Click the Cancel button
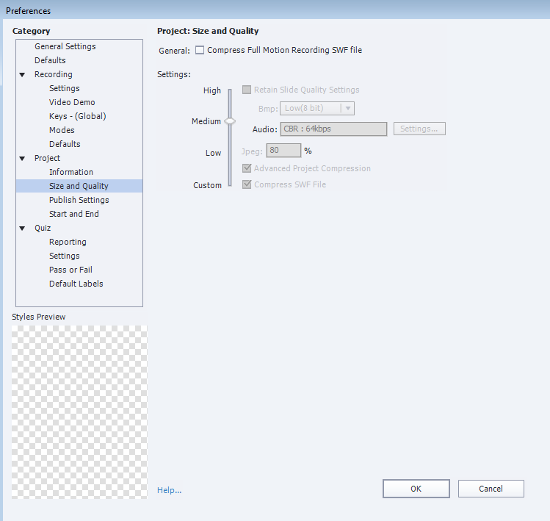The width and height of the screenshot is (550, 521). [491, 489]
